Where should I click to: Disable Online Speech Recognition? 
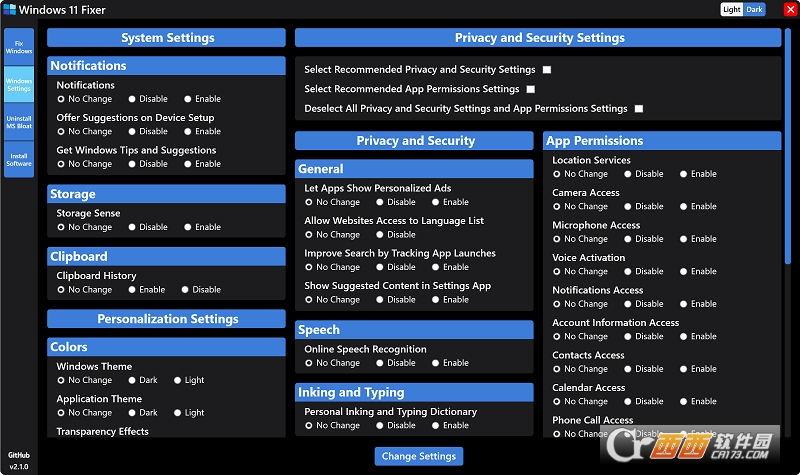380,363
